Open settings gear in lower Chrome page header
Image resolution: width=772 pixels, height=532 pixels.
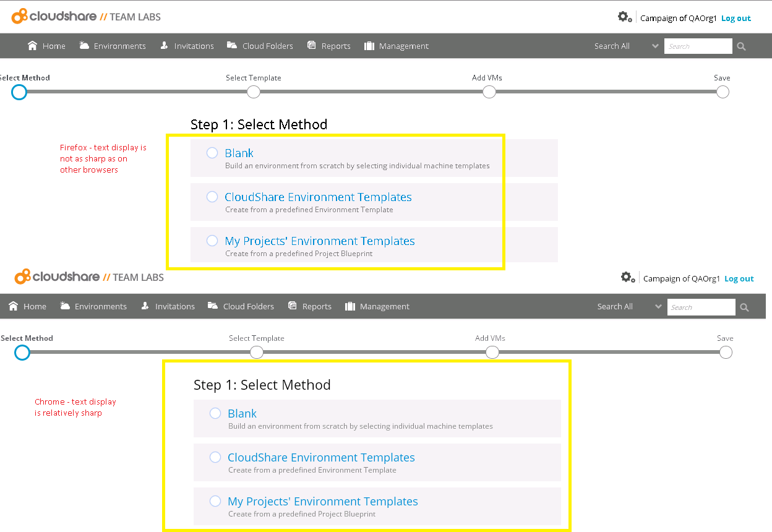click(628, 278)
